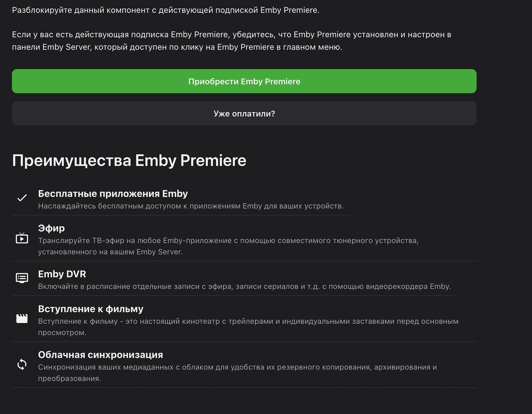
Task: Click the Преимущества Emby Premiere heading
Action: (x=129, y=161)
